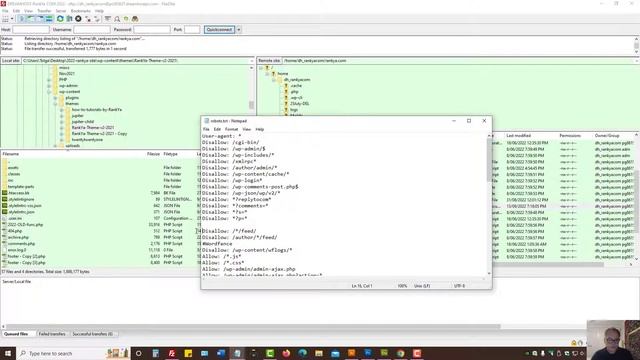Toggle directory comparison icon
This screenshot has height=360, width=640.
point(117,19)
